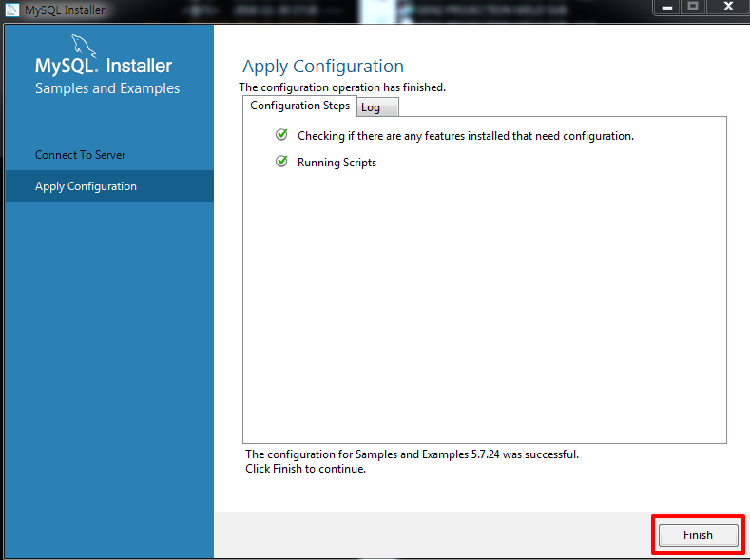This screenshot has width=750, height=560.
Task: Switch to the Log tab
Action: click(x=377, y=107)
